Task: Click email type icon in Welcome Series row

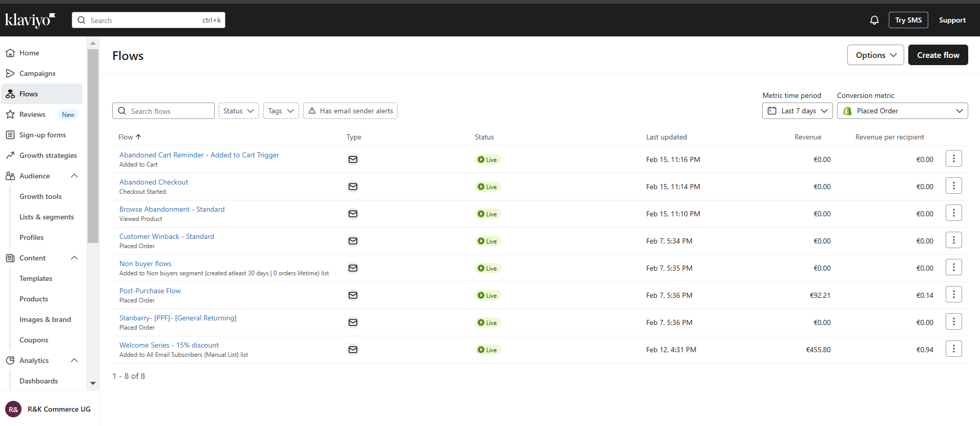Action: [x=353, y=350]
